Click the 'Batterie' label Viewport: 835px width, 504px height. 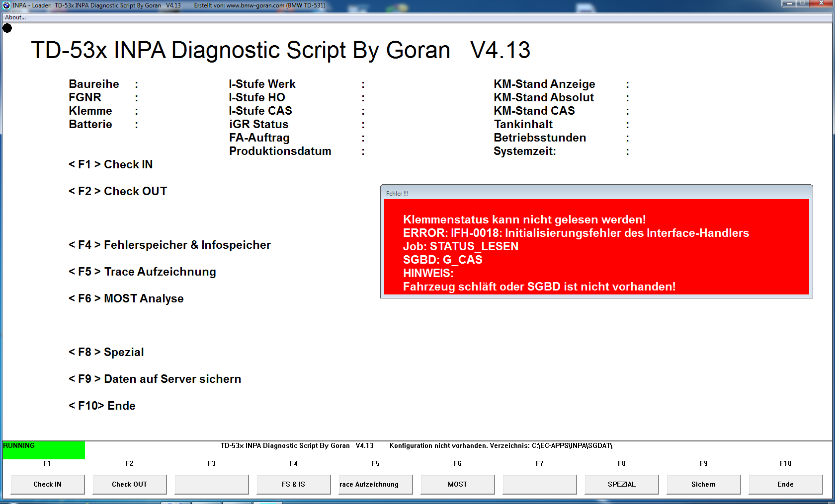[x=90, y=124]
